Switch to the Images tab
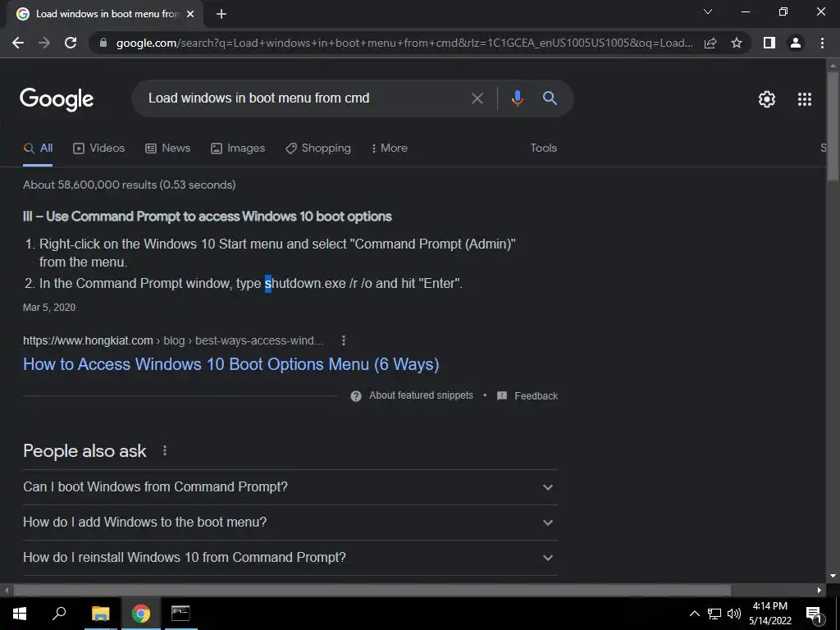The width and height of the screenshot is (840, 630). [x=238, y=148]
